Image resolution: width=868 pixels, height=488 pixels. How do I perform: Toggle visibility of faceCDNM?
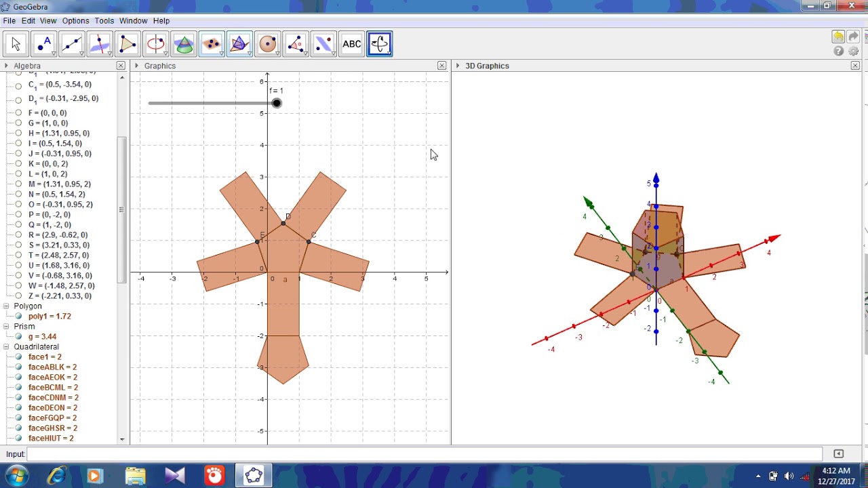pyautogui.click(x=18, y=398)
